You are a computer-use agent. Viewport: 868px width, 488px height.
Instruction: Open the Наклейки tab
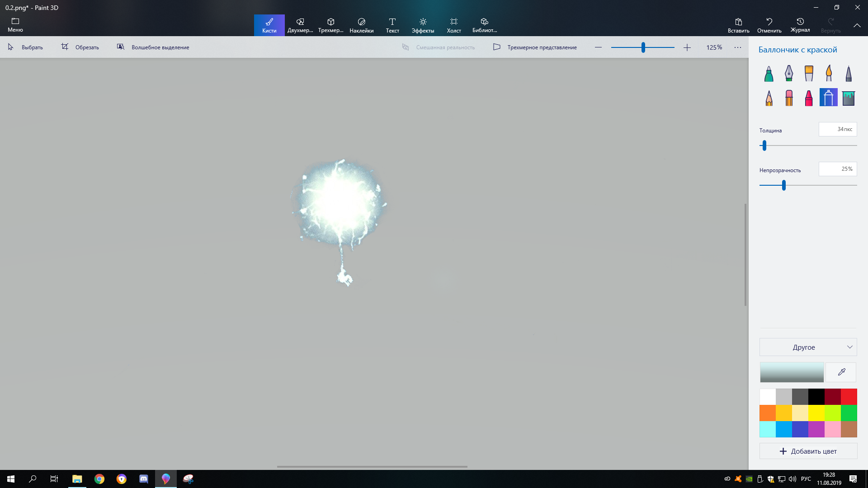tap(362, 25)
